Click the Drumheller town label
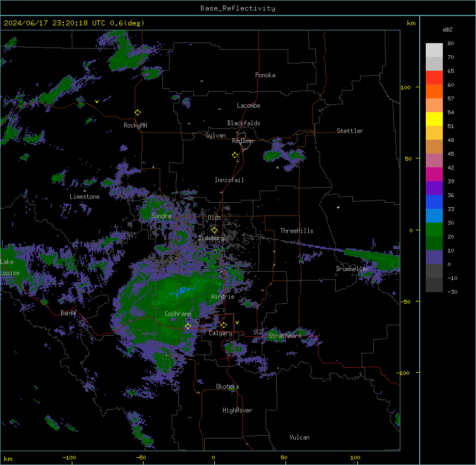This screenshot has height=465, width=476. point(352,269)
